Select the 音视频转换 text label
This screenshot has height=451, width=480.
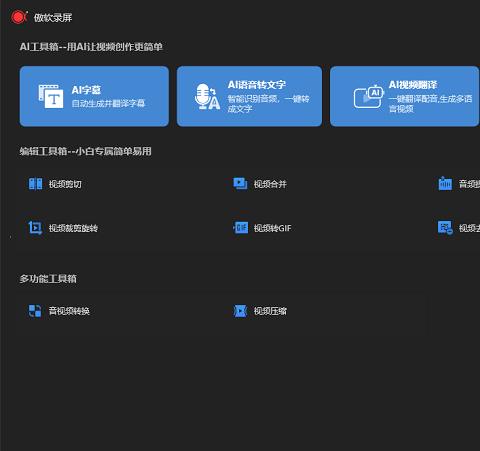click(69, 311)
